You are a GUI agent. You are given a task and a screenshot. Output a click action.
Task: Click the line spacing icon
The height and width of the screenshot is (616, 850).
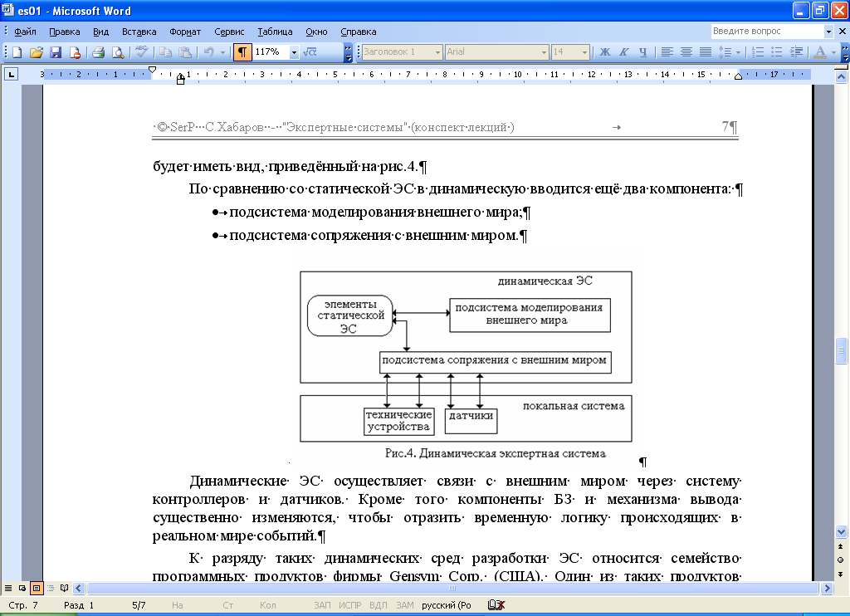click(724, 52)
